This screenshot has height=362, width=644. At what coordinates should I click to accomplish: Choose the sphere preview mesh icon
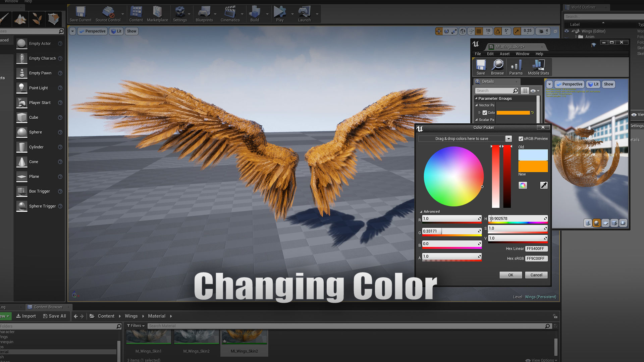596,223
